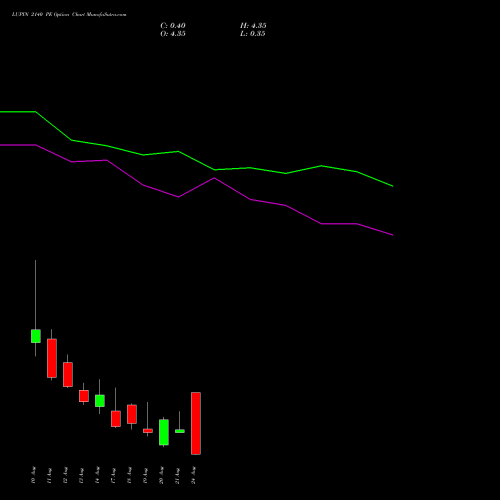Click the 21 Aug date label

[177, 475]
